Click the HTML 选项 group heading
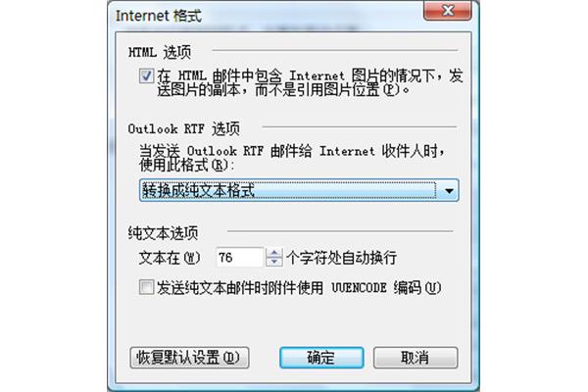The width and height of the screenshot is (588, 392). (x=160, y=52)
